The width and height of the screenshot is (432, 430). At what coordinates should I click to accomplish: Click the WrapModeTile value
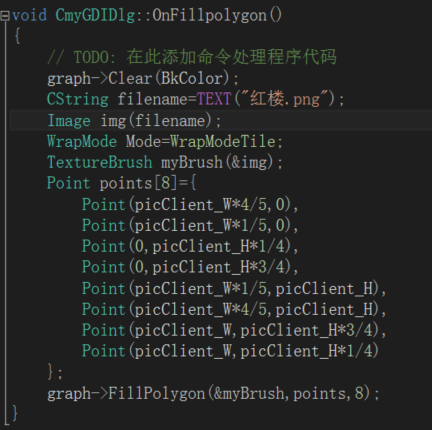click(223, 141)
